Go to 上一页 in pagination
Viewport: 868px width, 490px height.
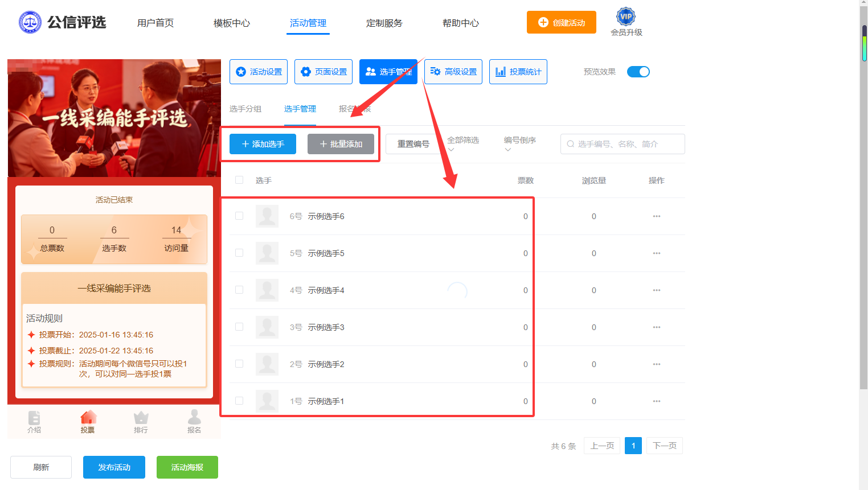click(602, 446)
